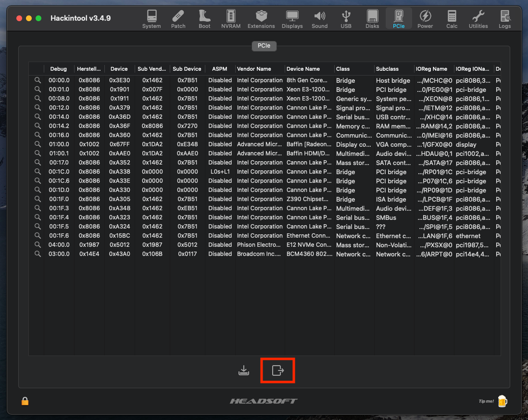
Task: Open the NVRAM toolbar section
Action: (231, 19)
